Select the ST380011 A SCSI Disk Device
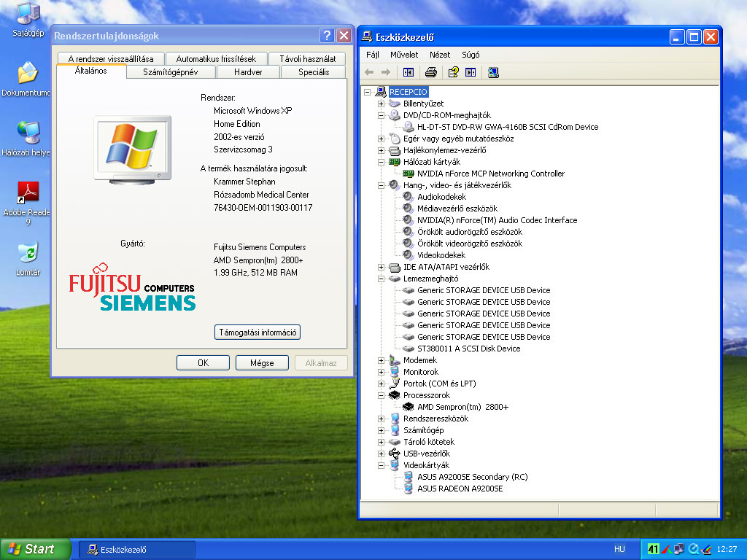This screenshot has height=560, width=747. pos(469,349)
